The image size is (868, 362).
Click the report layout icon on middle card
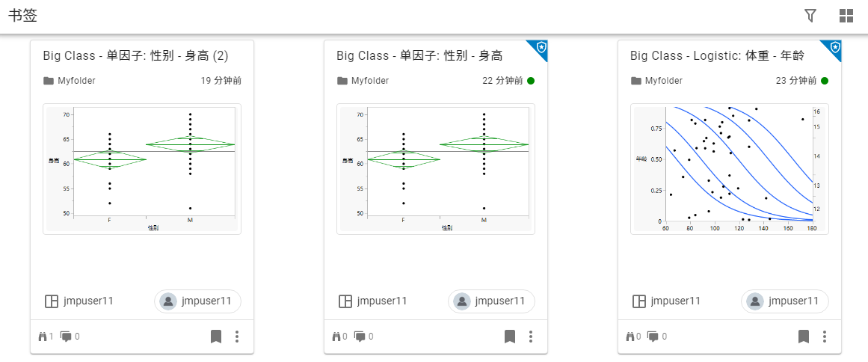point(345,301)
